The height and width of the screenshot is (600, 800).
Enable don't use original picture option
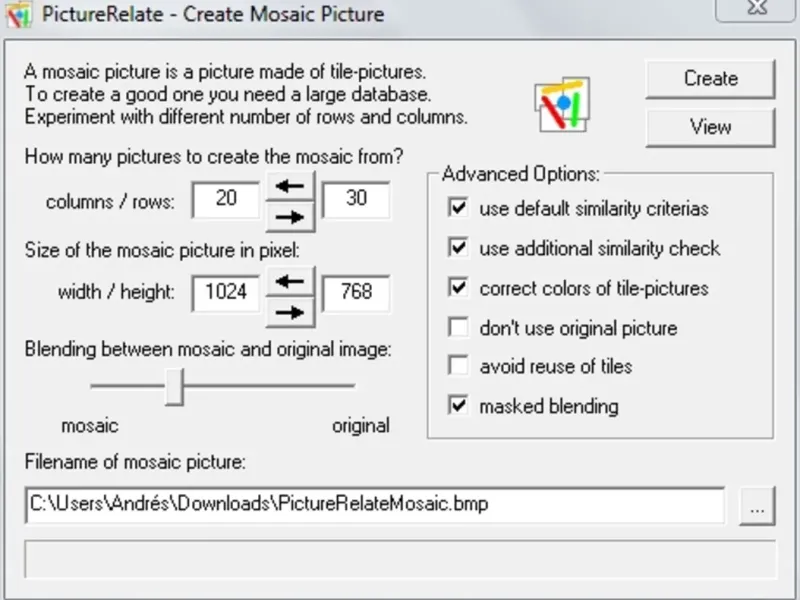[459, 327]
